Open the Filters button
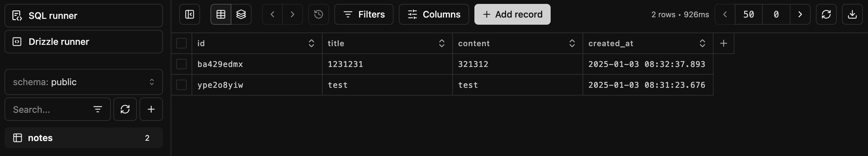The width and height of the screenshot is (868, 156). 364,14
